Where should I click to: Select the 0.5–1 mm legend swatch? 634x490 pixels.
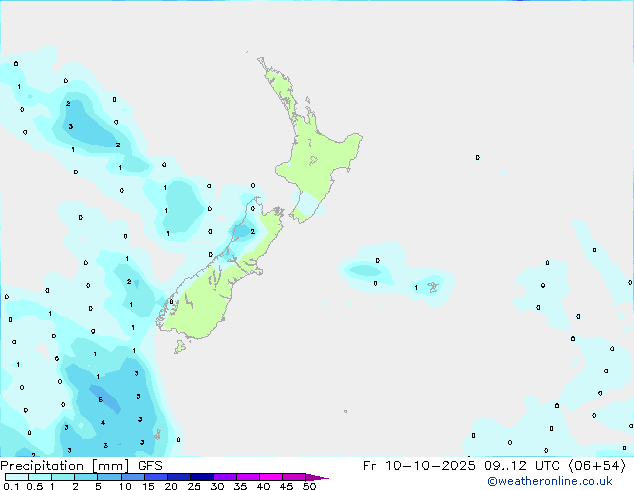tap(40, 477)
